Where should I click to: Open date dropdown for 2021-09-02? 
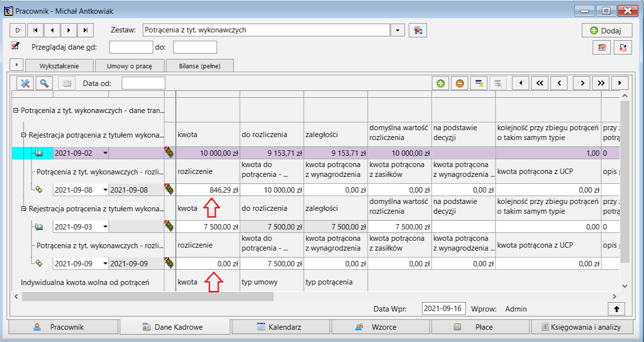[105, 153]
